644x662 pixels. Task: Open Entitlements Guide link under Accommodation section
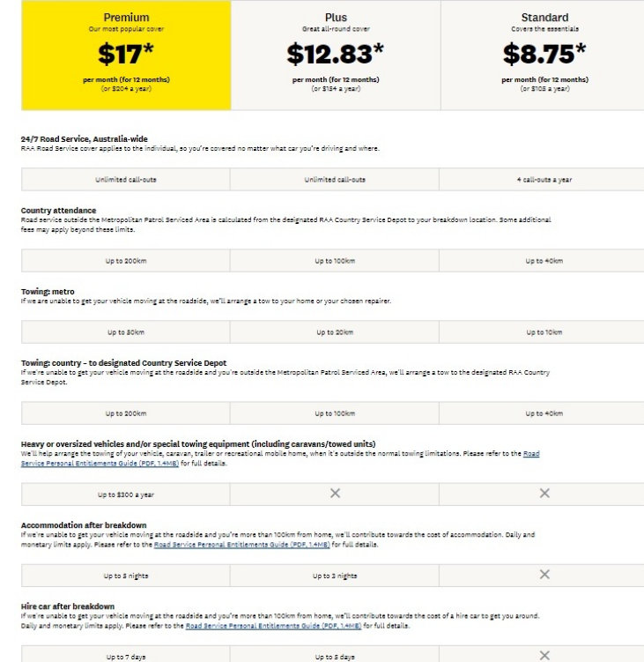(x=241, y=545)
